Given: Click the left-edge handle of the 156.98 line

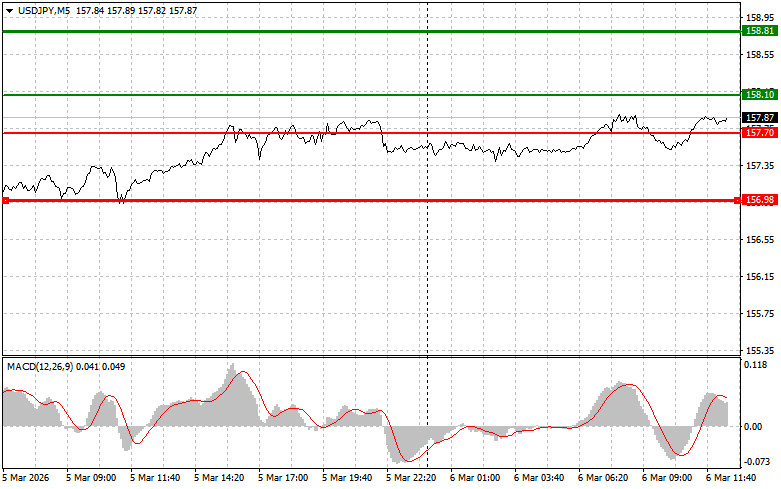Looking at the screenshot, I should tap(6, 200).
